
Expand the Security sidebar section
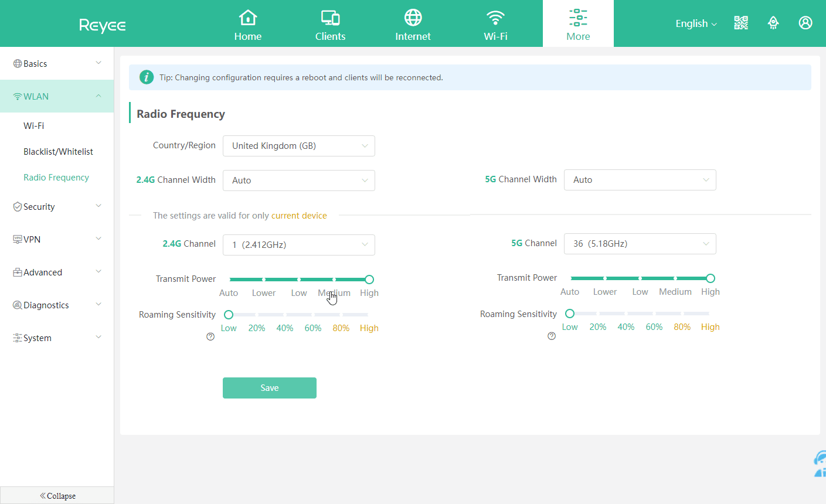[57, 206]
